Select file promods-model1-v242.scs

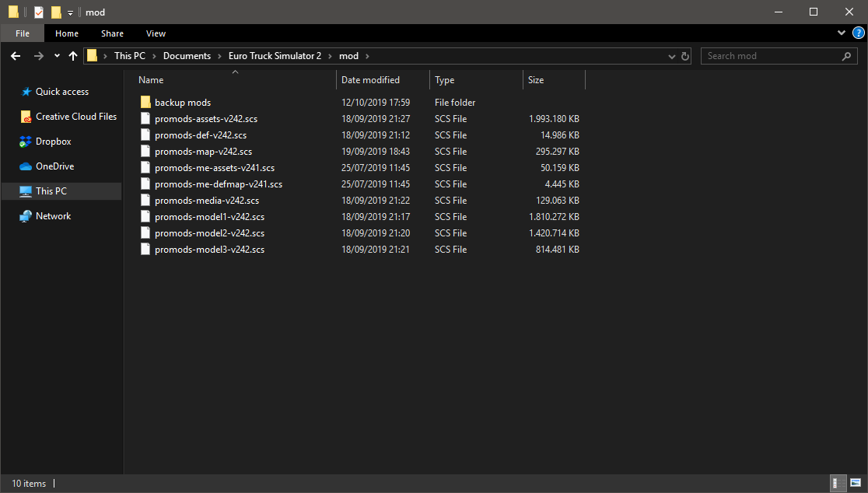pos(210,217)
